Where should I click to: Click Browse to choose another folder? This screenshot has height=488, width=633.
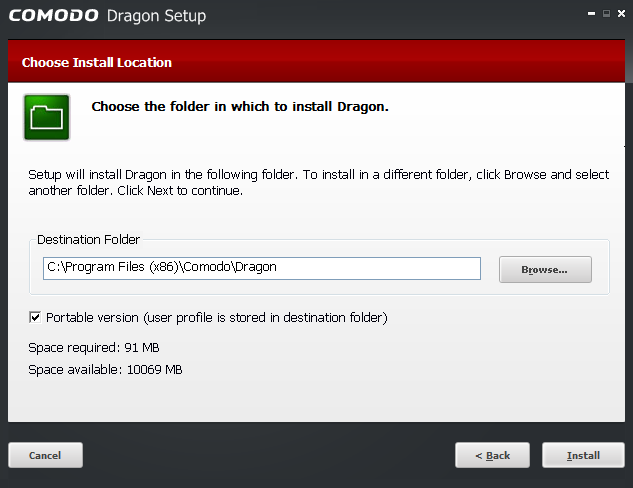point(545,269)
